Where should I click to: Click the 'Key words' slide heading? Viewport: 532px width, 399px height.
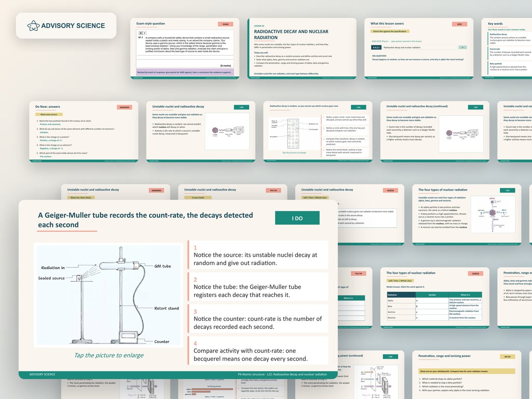coord(495,24)
